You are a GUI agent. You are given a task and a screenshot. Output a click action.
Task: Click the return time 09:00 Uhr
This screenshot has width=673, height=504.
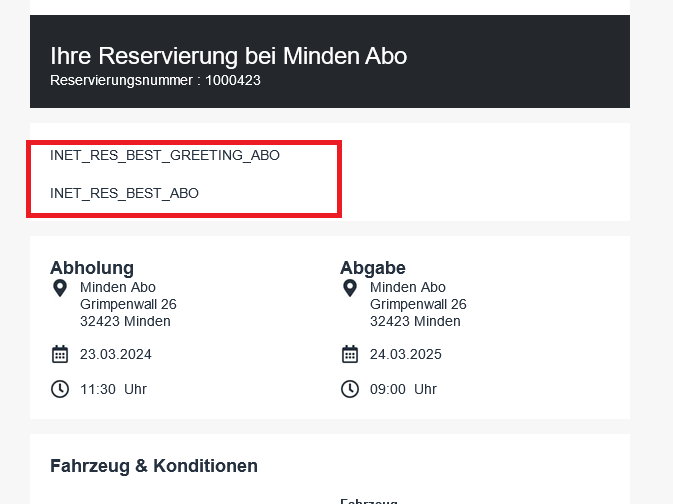pyautogui.click(x=403, y=389)
